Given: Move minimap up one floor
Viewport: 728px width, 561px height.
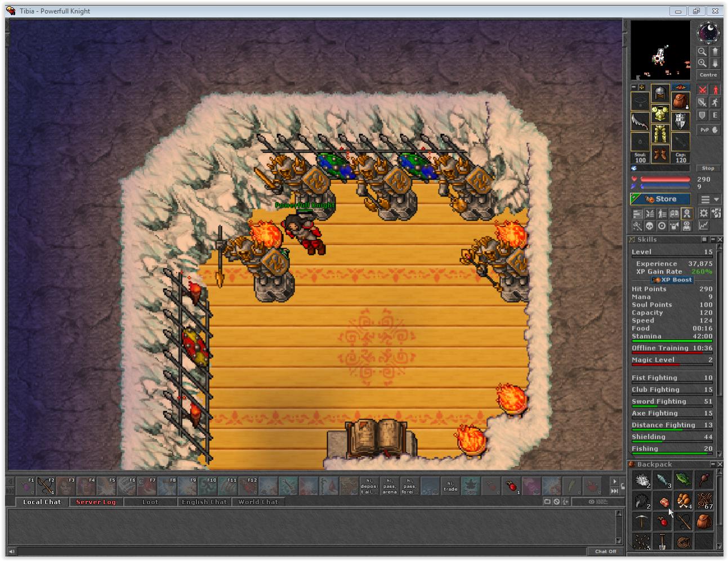Looking at the screenshot, I should [x=714, y=51].
